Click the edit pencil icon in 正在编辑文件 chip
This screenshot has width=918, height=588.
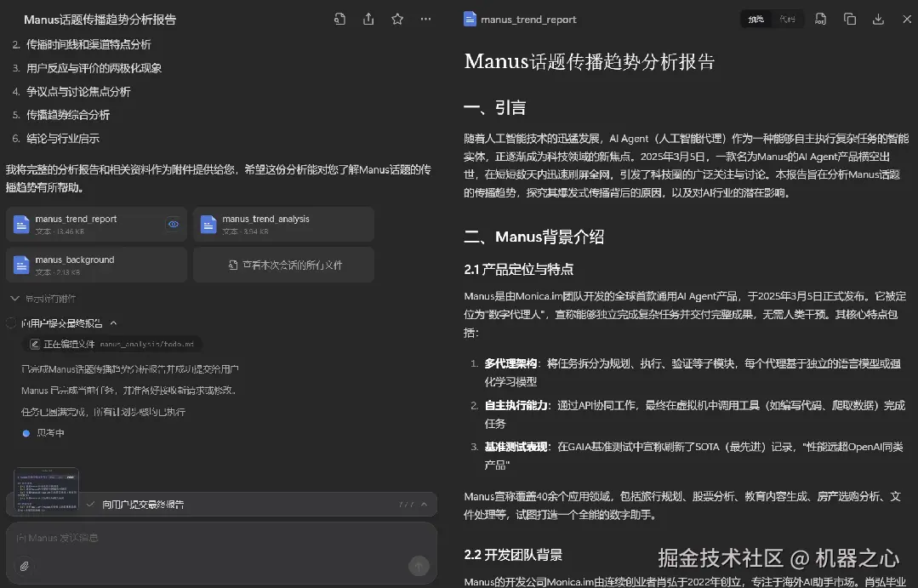35,345
